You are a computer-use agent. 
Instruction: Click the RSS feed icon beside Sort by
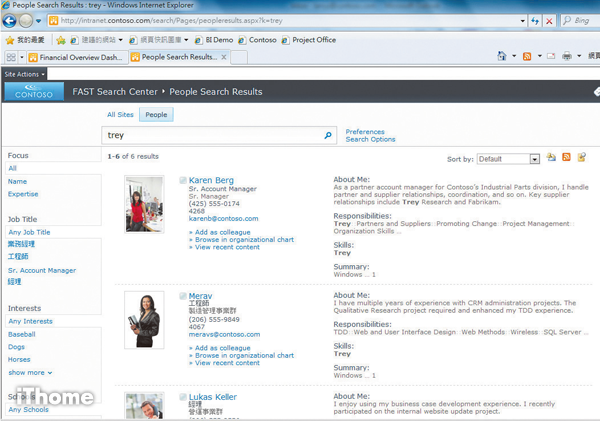coord(566,158)
